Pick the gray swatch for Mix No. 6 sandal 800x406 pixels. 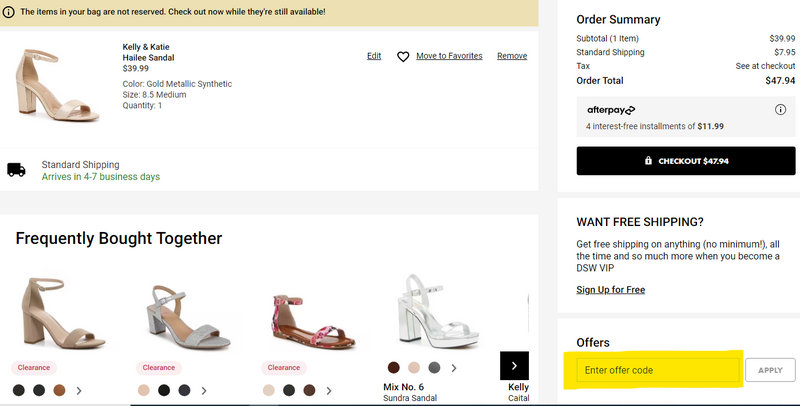tap(433, 367)
